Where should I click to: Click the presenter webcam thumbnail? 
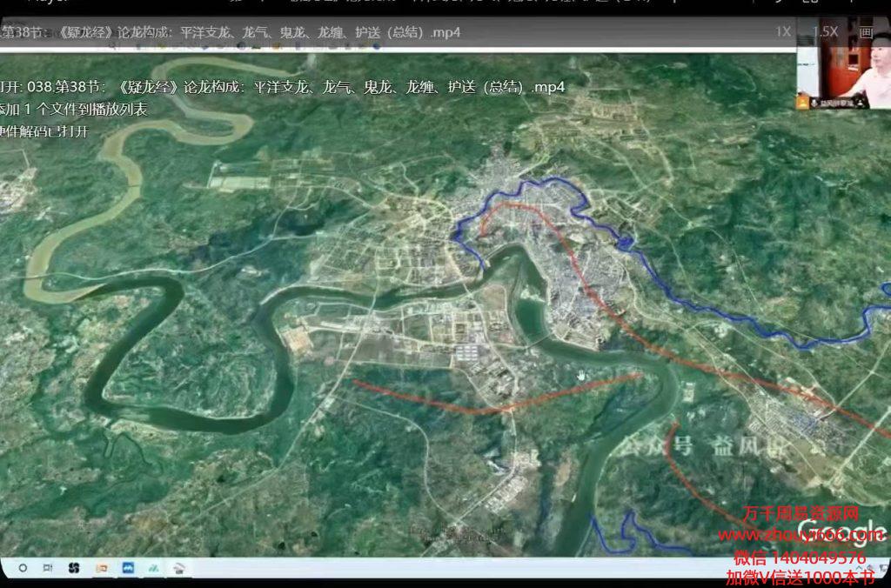pyautogui.click(x=842, y=75)
